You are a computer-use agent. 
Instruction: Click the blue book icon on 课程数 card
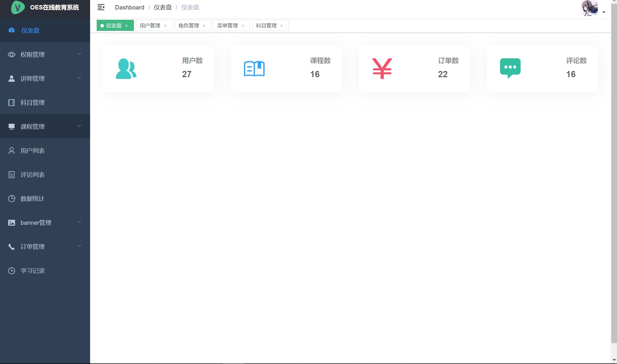254,69
